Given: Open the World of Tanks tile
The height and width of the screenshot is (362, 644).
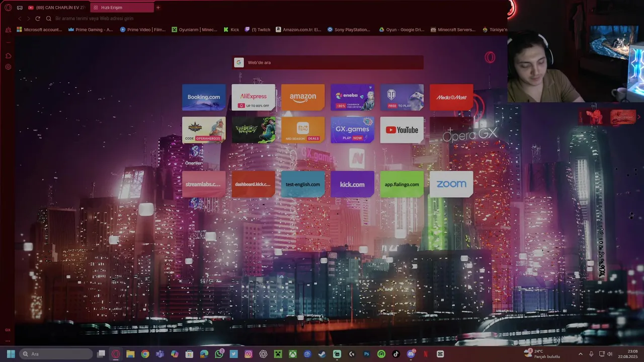Looking at the screenshot, I should pyautogui.click(x=402, y=97).
